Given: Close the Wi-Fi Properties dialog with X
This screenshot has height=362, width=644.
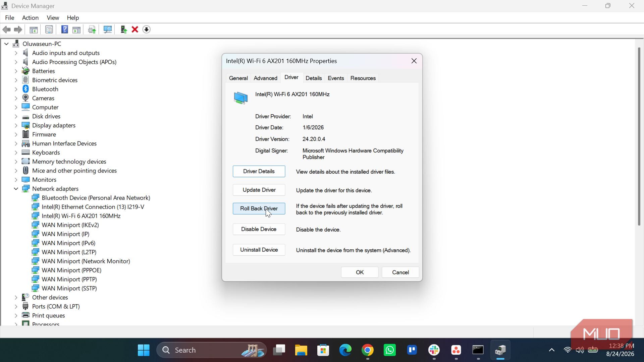Looking at the screenshot, I should (414, 61).
